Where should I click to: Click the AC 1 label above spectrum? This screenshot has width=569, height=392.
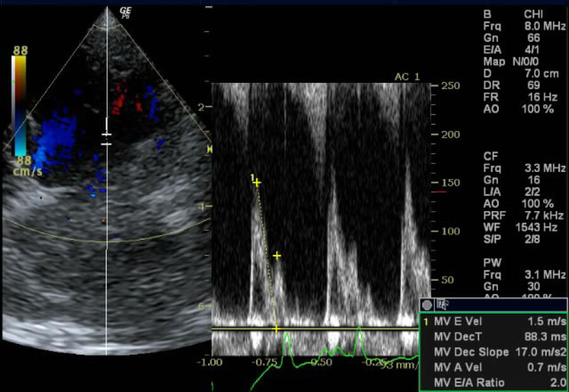(x=407, y=77)
